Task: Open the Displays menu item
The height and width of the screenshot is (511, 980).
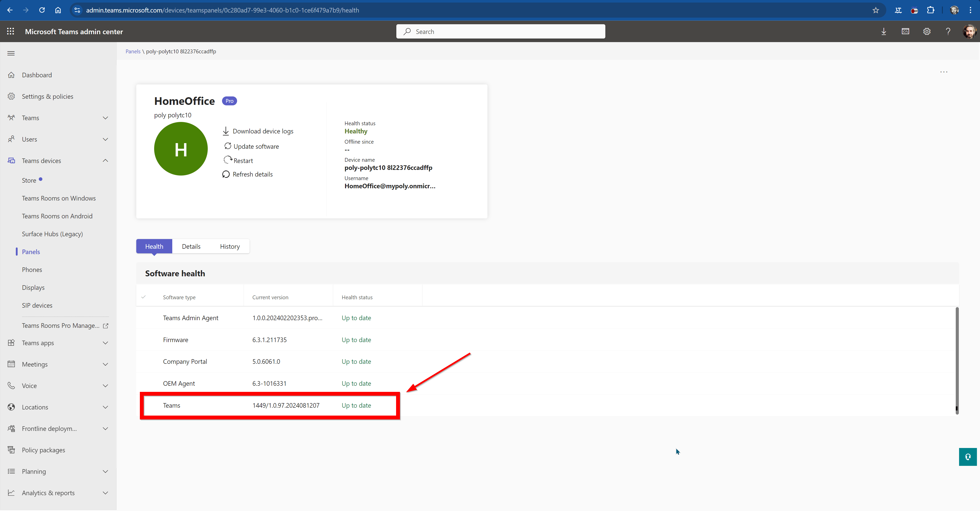Action: click(x=33, y=288)
